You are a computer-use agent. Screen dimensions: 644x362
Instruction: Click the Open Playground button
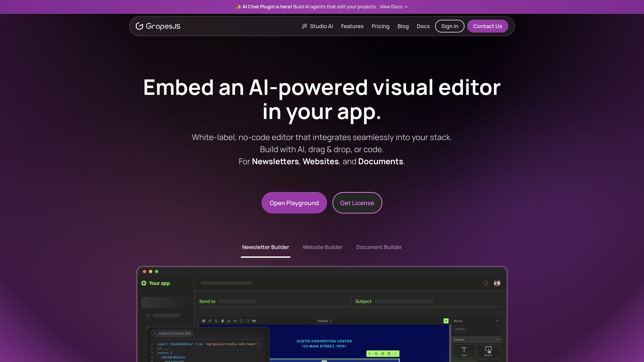[294, 203]
